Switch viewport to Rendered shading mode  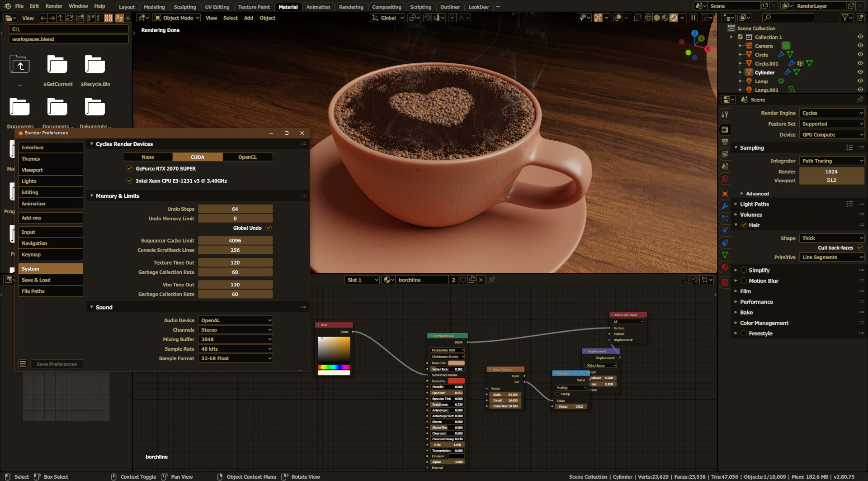click(x=673, y=18)
